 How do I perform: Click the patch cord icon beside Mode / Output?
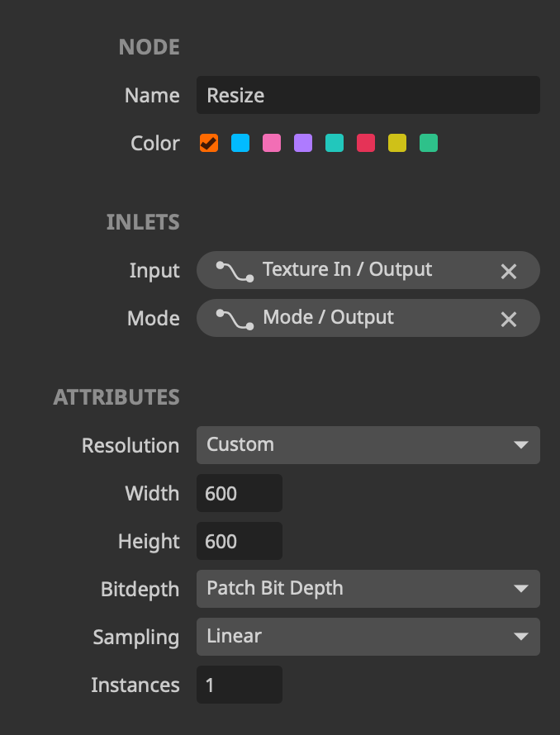coord(235,319)
